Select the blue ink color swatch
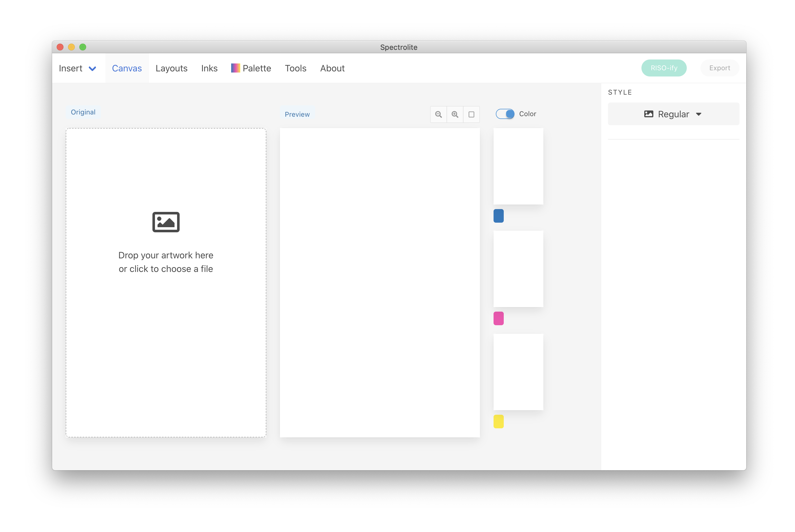This screenshot has width=795, height=532. tap(498, 216)
